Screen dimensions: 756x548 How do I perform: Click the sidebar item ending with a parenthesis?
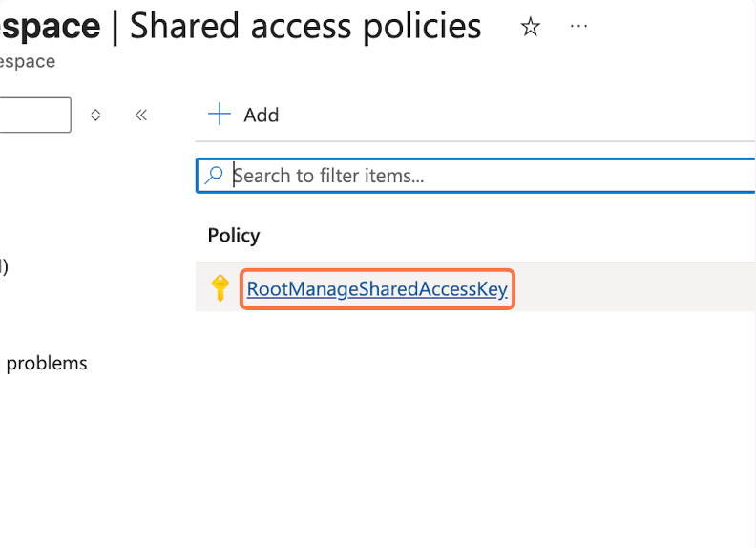pyautogui.click(x=4, y=267)
